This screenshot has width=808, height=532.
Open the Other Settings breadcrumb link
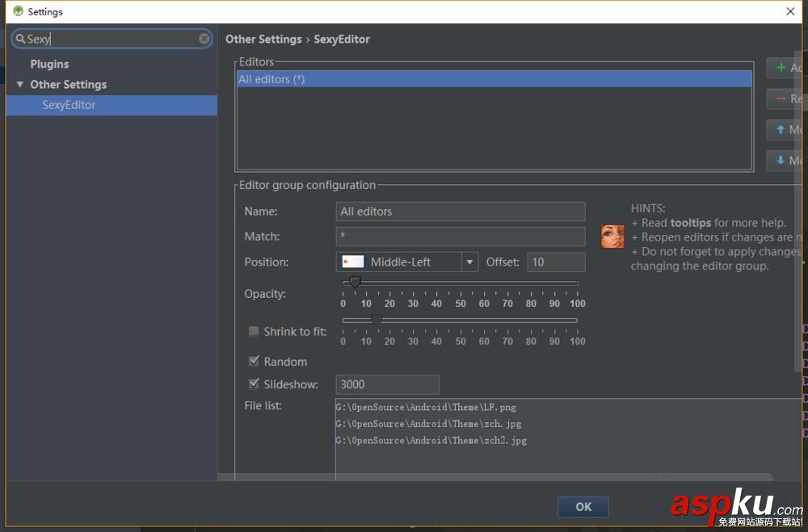pos(263,39)
